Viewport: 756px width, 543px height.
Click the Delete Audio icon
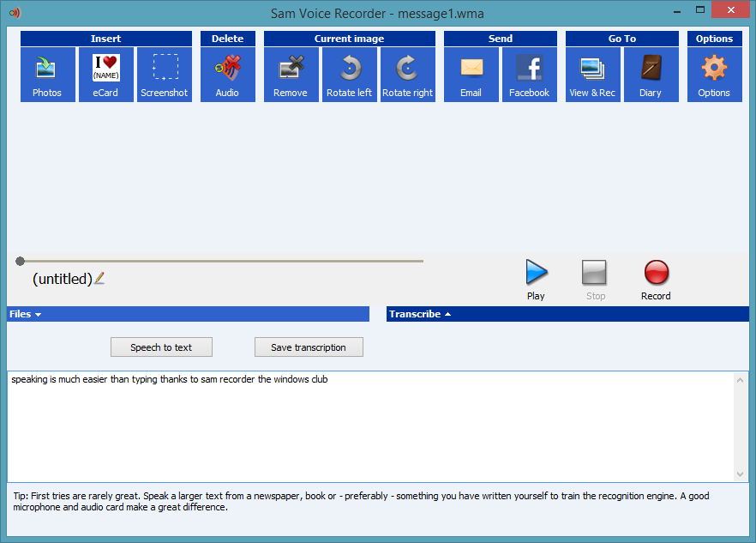[x=228, y=75]
